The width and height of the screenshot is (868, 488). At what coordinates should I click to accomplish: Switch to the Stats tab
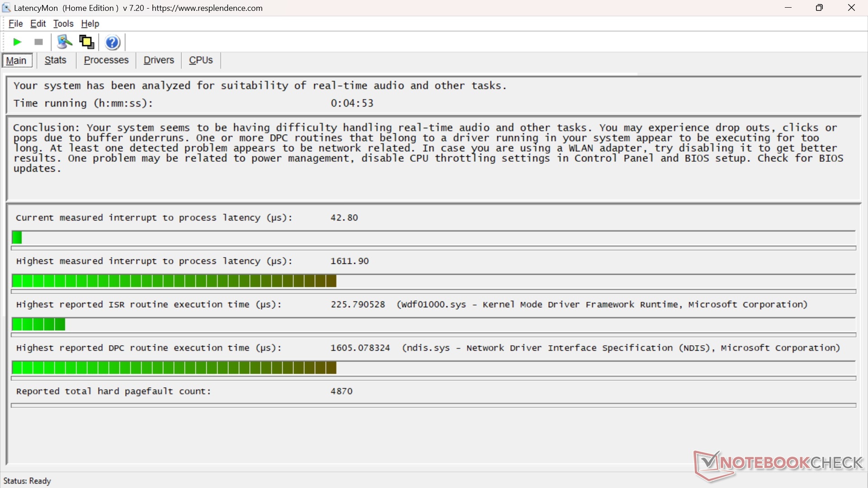coord(56,60)
